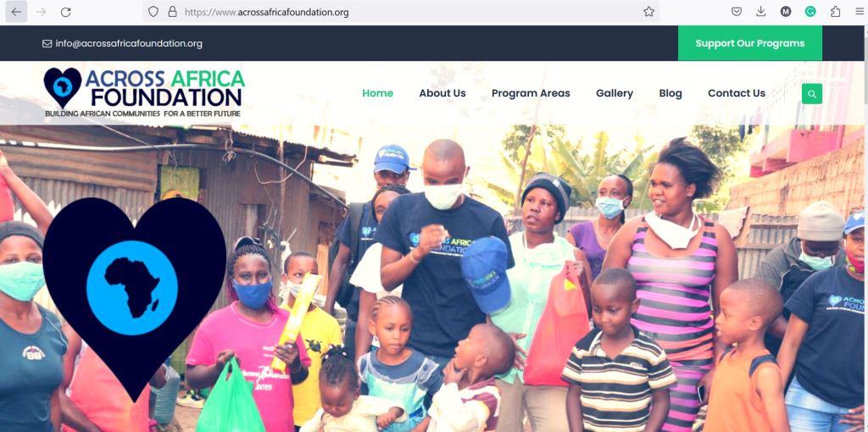Open the Gallery navigation link
The image size is (868, 432).
[x=615, y=93]
